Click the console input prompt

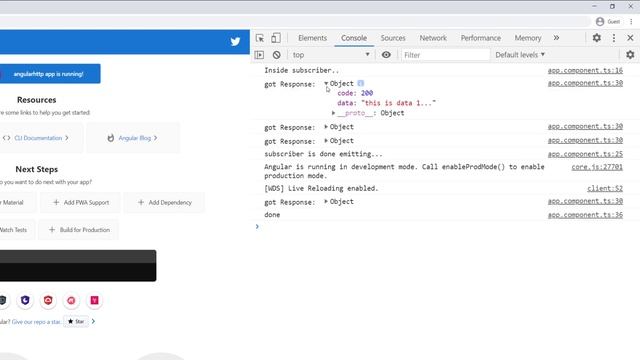click(445, 227)
